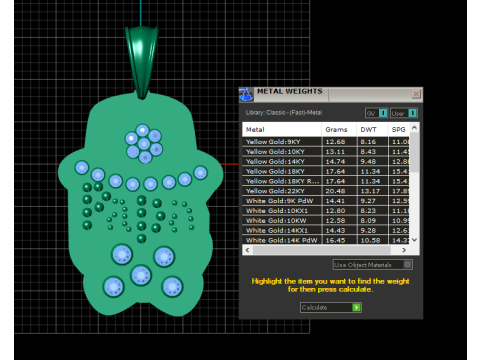Click the scroll right arrow under table
Viewport: 480px width, 360px height.
point(404,250)
